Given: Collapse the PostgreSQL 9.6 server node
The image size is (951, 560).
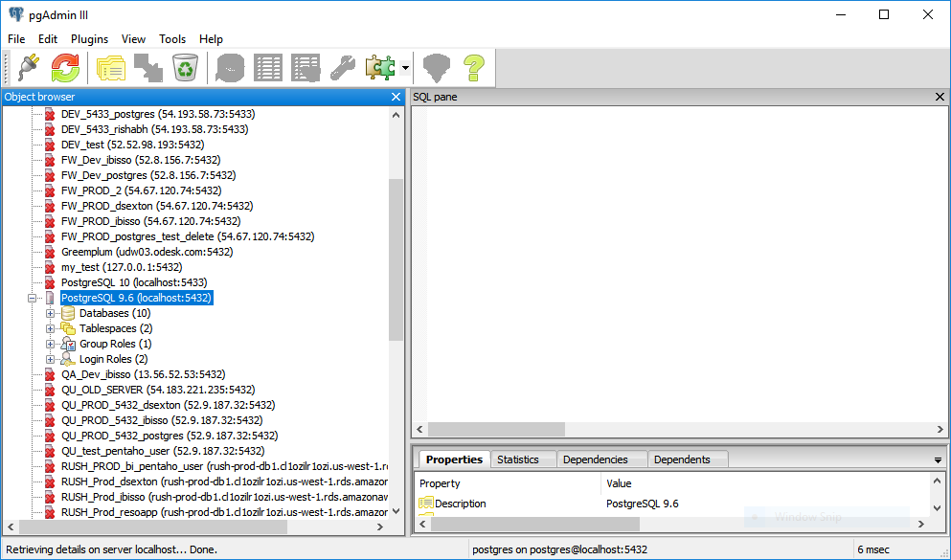Looking at the screenshot, I should (33, 298).
